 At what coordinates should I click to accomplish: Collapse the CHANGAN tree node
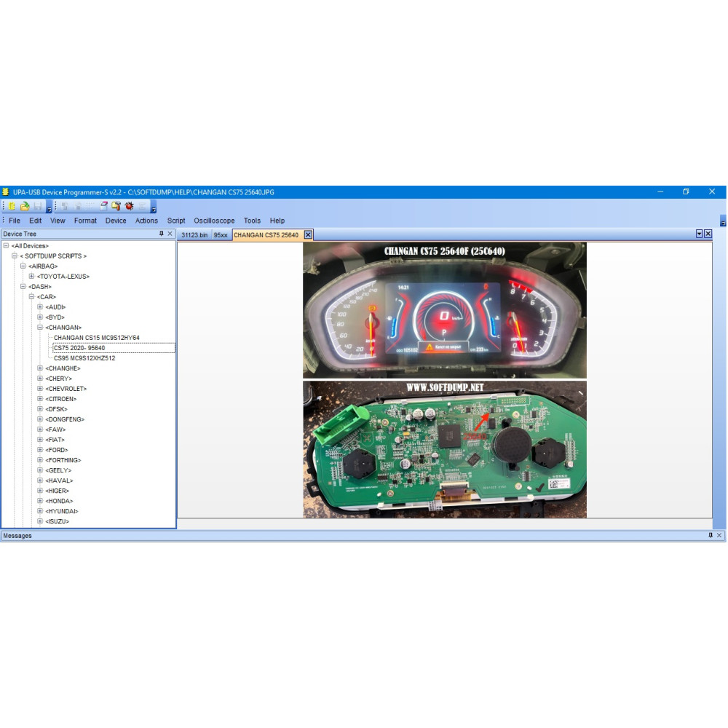click(x=40, y=328)
